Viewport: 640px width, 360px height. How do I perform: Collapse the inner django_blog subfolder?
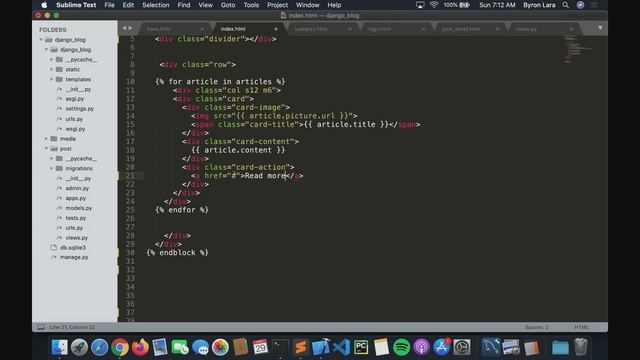(x=47, y=49)
